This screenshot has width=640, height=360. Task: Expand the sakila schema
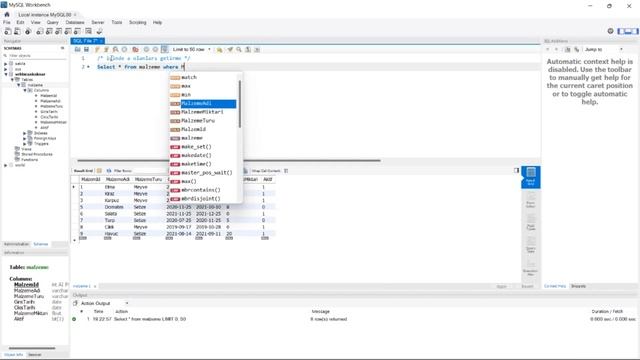5,64
